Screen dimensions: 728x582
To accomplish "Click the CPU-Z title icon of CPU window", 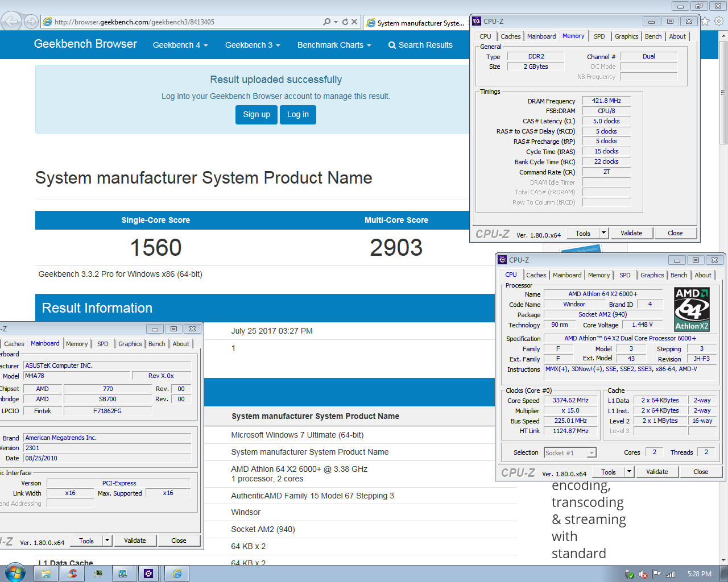I will (502, 260).
